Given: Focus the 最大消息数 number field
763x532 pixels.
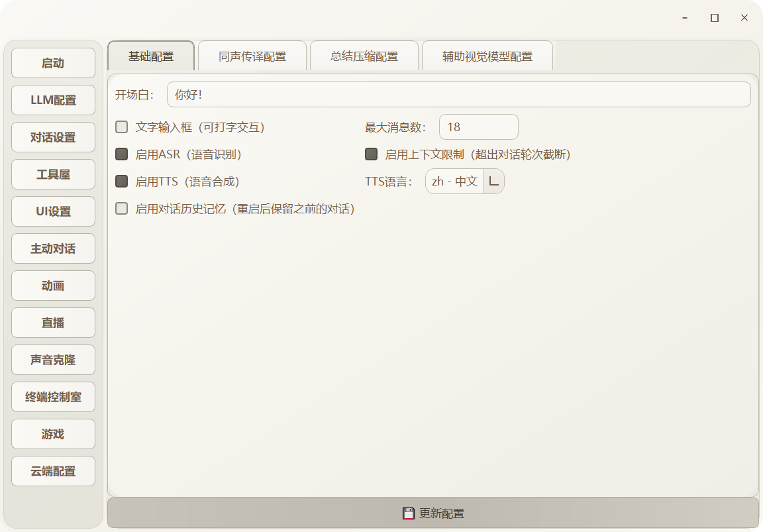Looking at the screenshot, I should point(478,127).
